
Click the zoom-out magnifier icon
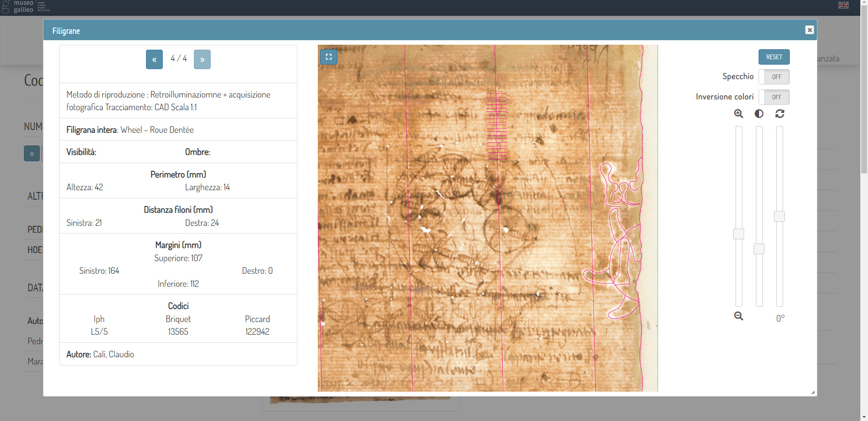[x=739, y=316]
